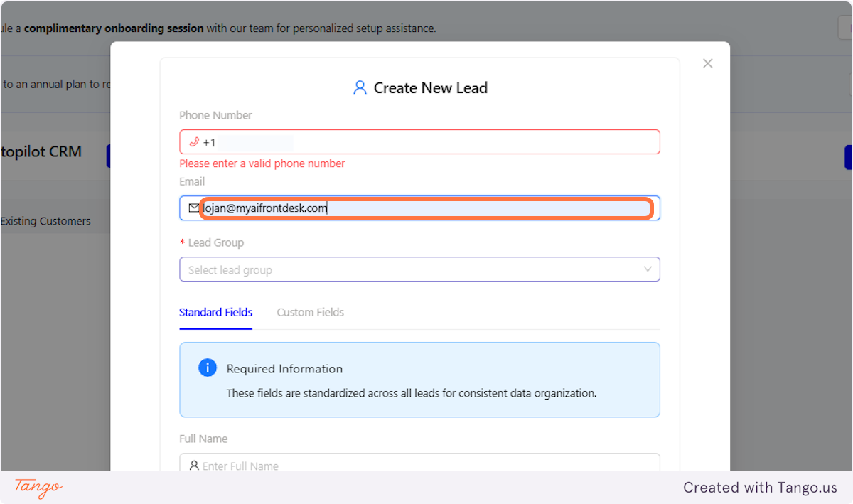Open the Created with Tango.us link

(x=760, y=488)
